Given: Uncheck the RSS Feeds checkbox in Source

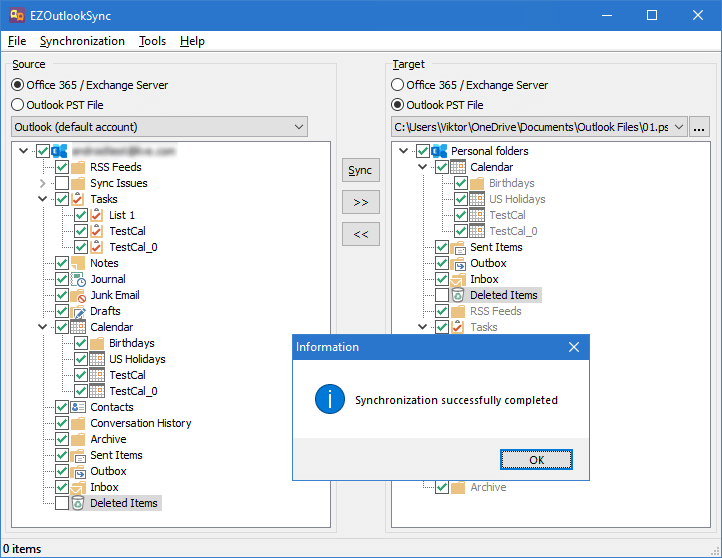Looking at the screenshot, I should click(x=62, y=167).
